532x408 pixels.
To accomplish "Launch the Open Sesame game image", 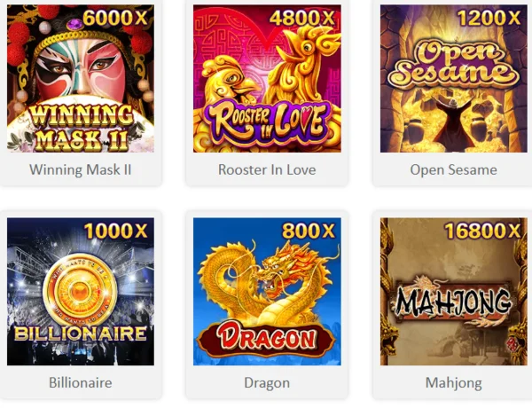I will (454, 78).
